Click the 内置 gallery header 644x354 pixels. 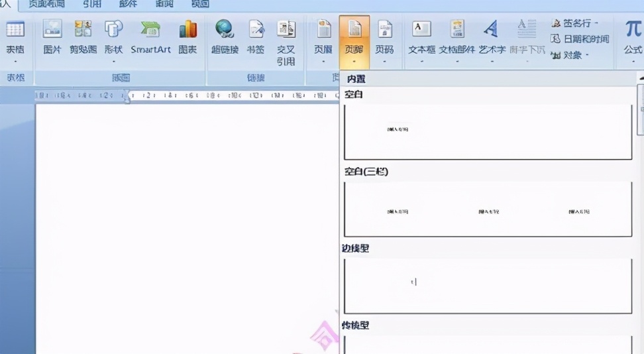(356, 79)
